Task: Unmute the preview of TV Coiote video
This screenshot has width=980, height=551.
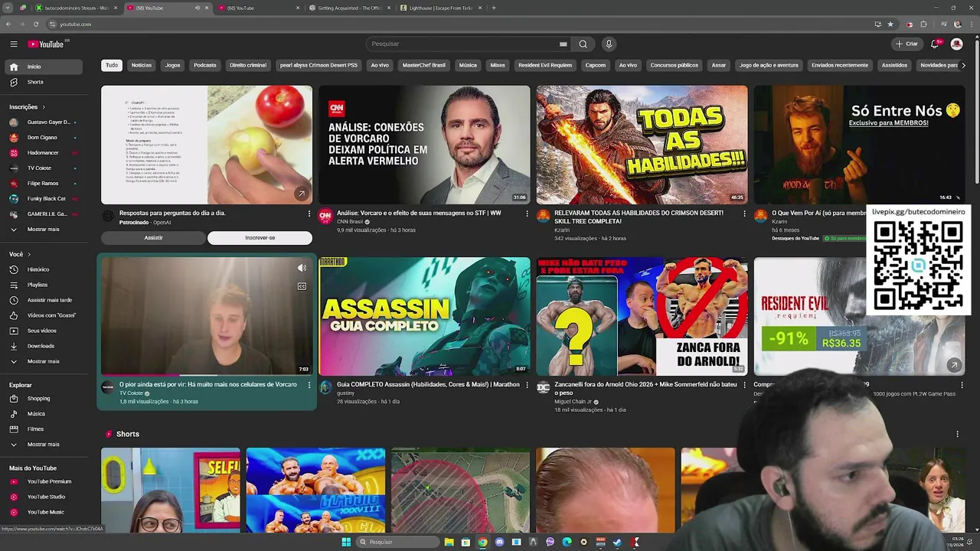Action: [302, 268]
